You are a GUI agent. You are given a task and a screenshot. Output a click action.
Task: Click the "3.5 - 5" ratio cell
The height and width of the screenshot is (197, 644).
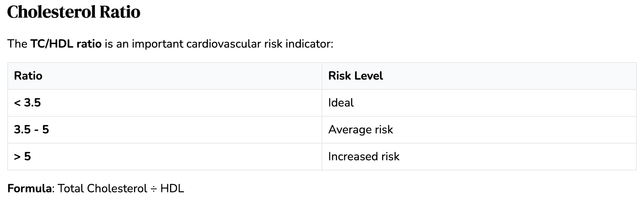click(x=31, y=130)
